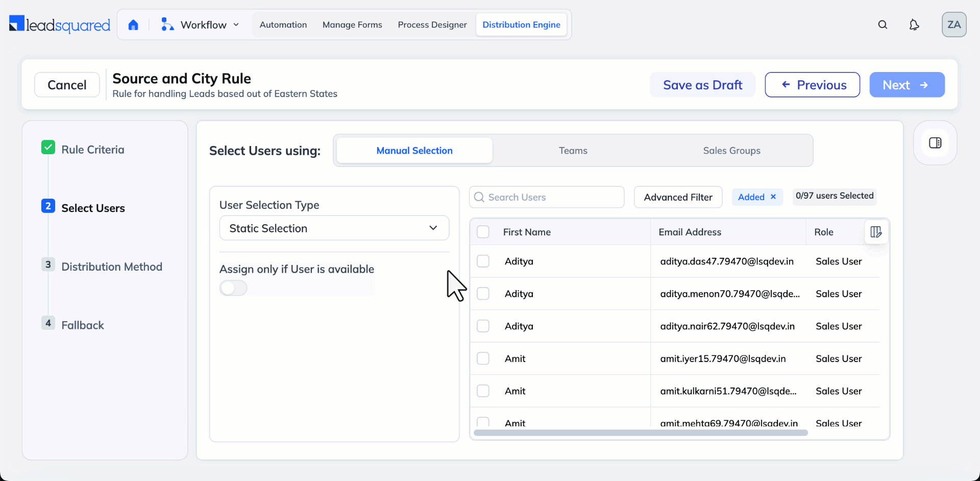Screen dimensions: 980x481
Task: Open the Advanced Filter
Action: (678, 197)
